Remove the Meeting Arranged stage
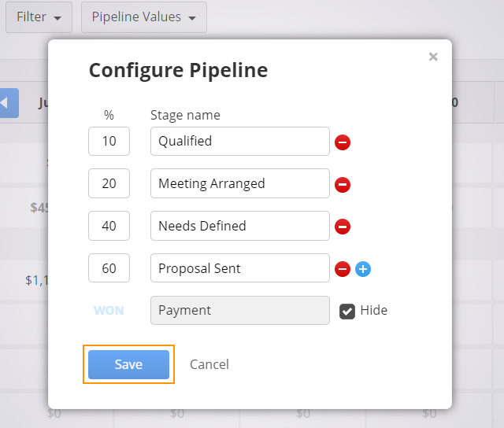 coord(343,185)
